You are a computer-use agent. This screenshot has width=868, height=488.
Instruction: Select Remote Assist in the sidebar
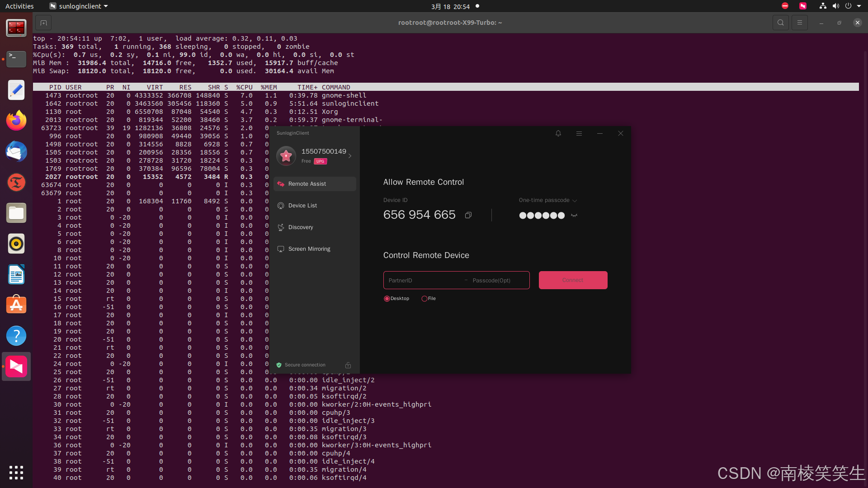point(315,184)
